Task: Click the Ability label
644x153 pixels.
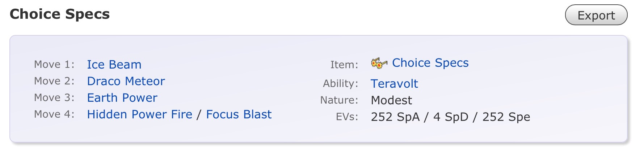Action: pos(340,84)
